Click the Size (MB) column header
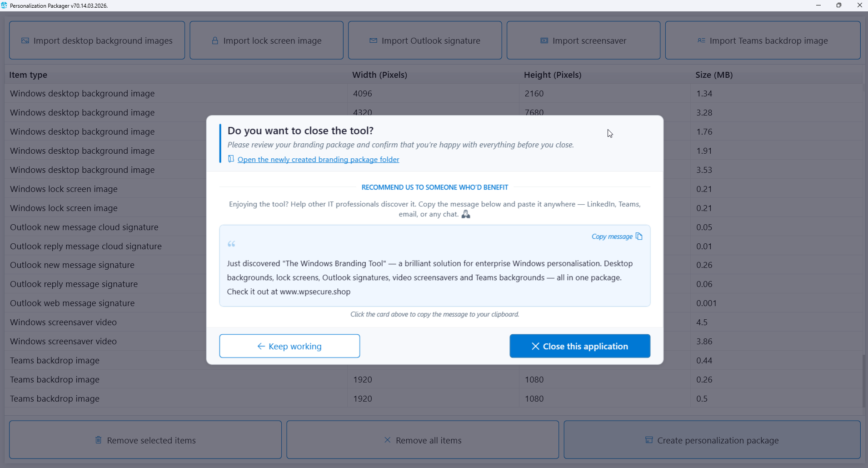Viewport: 868px width, 468px height. [714, 75]
